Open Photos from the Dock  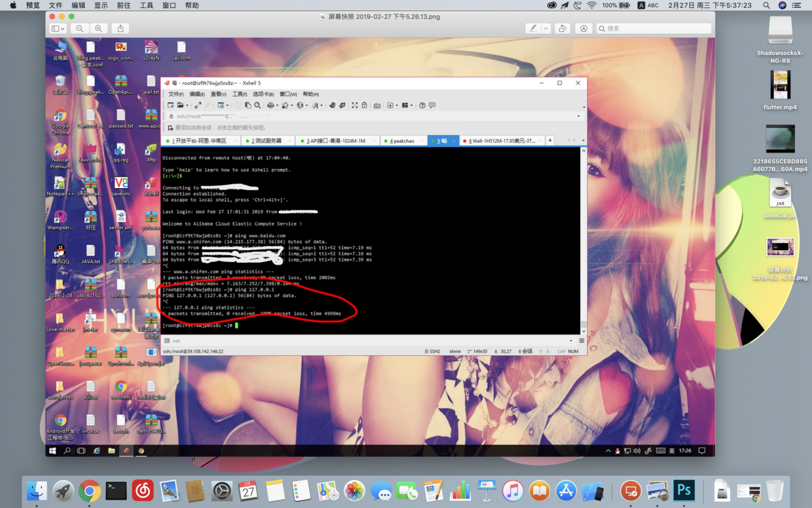pos(354,490)
